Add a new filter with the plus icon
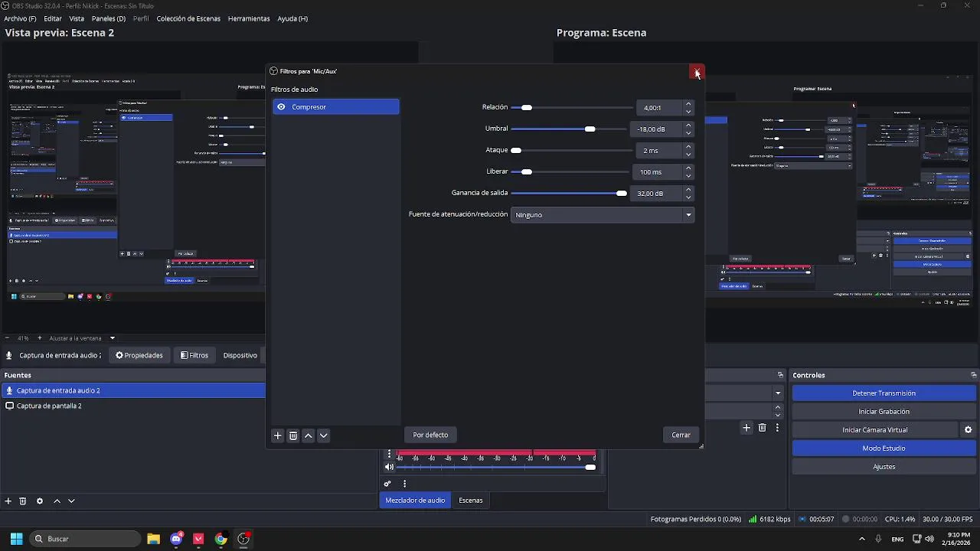This screenshot has height=551, width=980. tap(278, 435)
